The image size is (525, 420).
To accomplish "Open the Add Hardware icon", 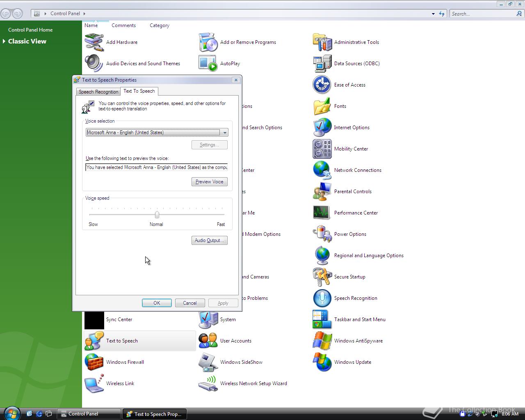I will [94, 42].
